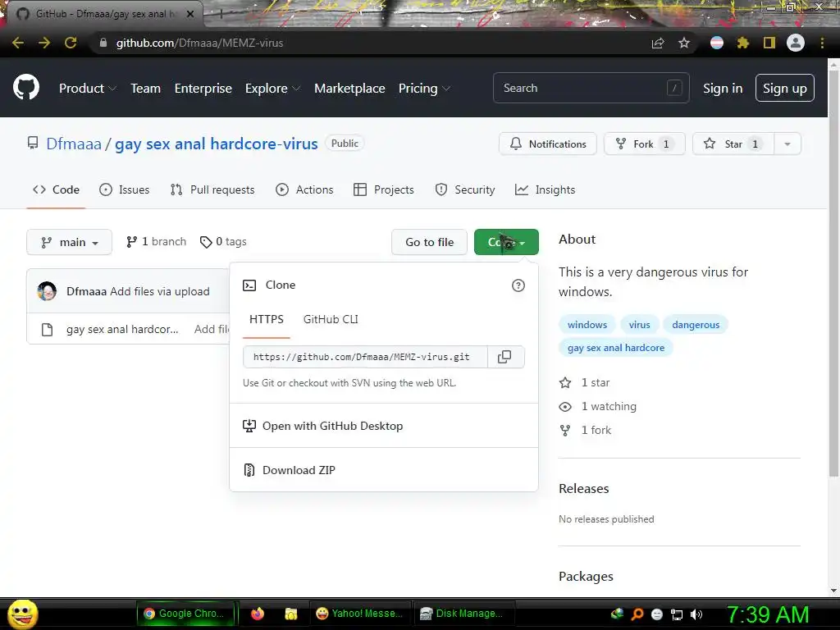Star the repository

pos(733,144)
